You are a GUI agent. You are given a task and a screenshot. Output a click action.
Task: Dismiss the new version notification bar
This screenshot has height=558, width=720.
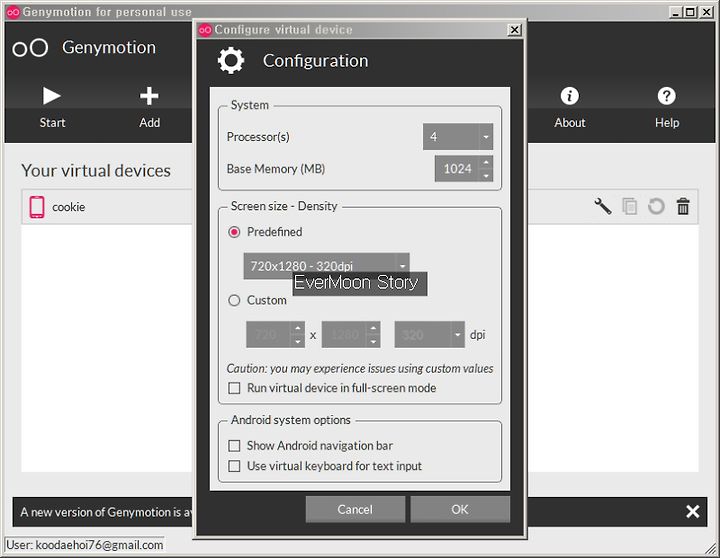[692, 511]
